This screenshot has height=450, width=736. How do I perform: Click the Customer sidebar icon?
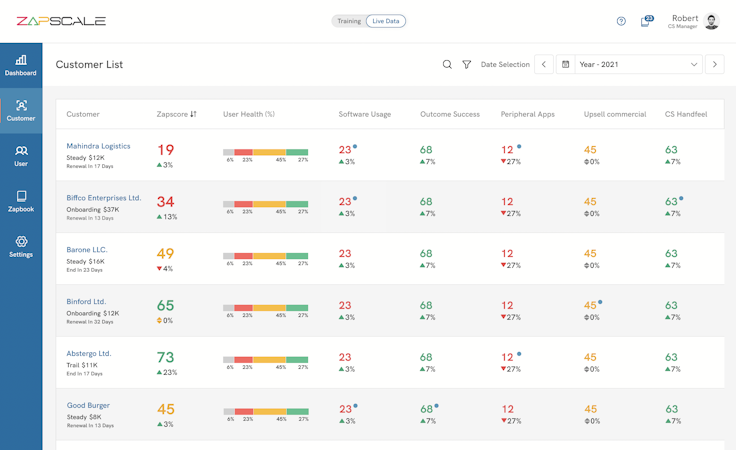21,106
